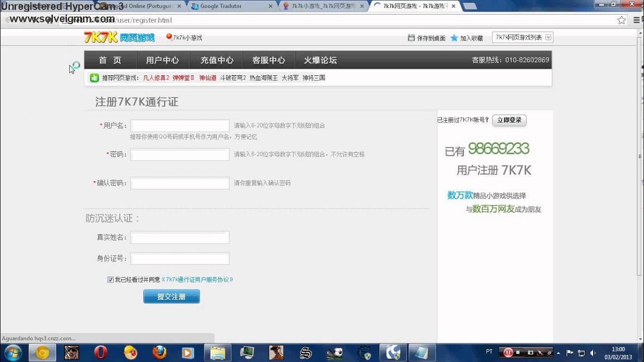Close the Google Tradutor tab
The image size is (644, 362).
coord(271,6)
